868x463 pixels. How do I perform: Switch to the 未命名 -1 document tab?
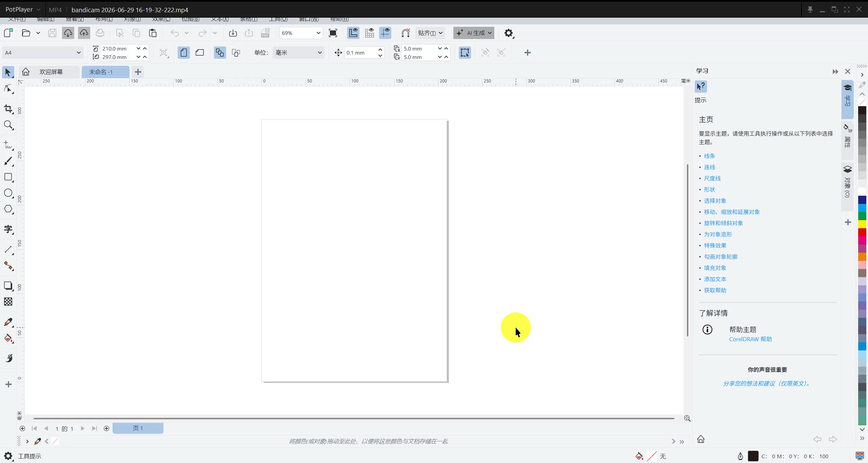tap(105, 72)
